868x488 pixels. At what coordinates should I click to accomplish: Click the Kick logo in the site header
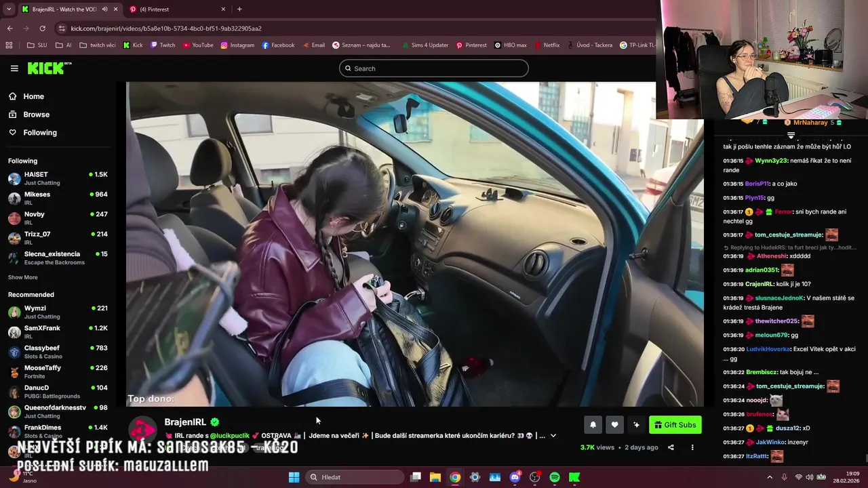click(x=49, y=68)
